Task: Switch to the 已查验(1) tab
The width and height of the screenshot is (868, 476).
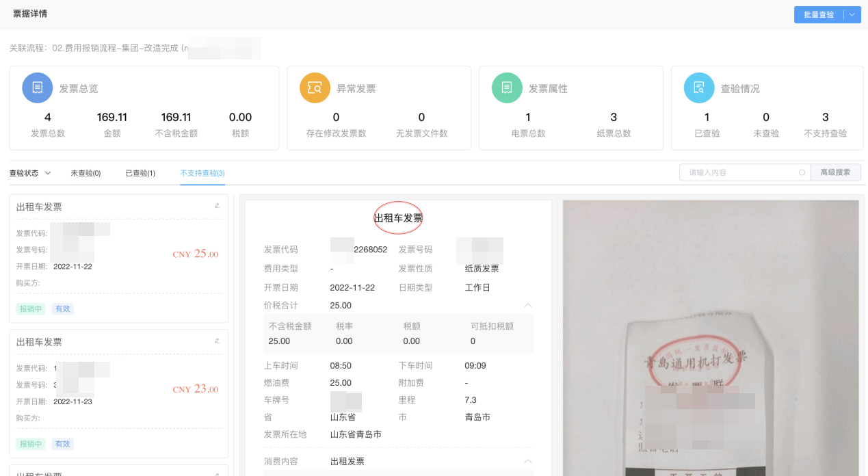Action: [140, 173]
